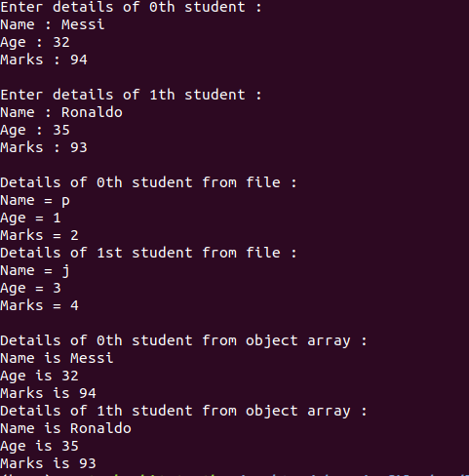
Task: Click the 'Marks = 2' output line
Action: (x=39, y=235)
